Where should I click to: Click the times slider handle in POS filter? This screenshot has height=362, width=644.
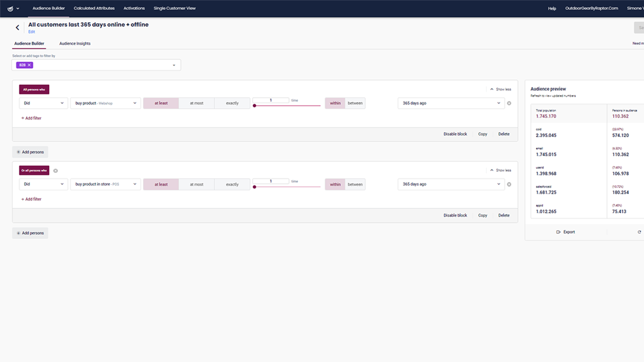click(x=255, y=187)
